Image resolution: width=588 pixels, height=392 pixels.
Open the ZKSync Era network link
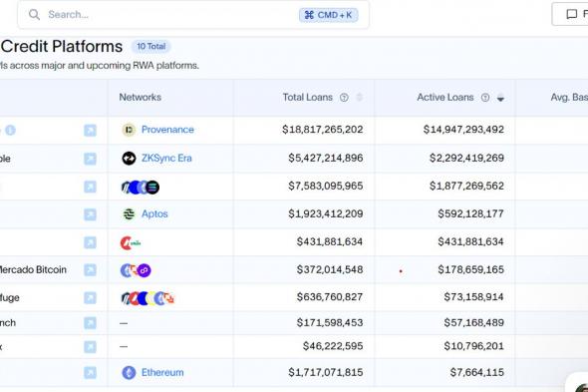[x=166, y=158]
